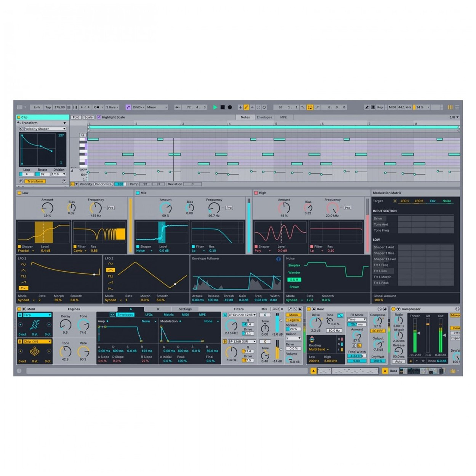Turn off the Mono button in Meld
476x476 pixels.
pos(293,315)
